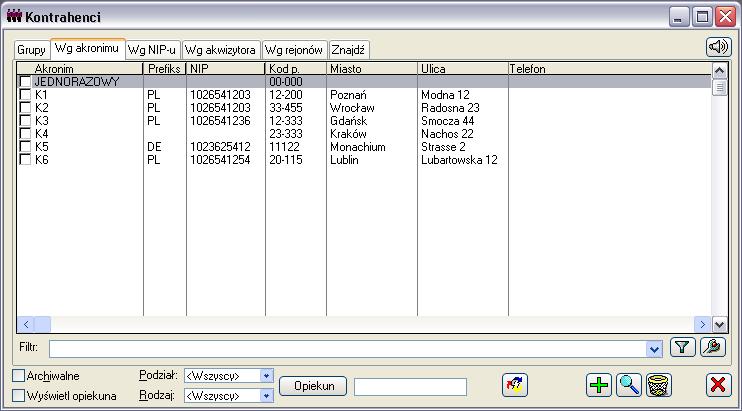Check the box next to K6
742x411 pixels.
point(25,160)
